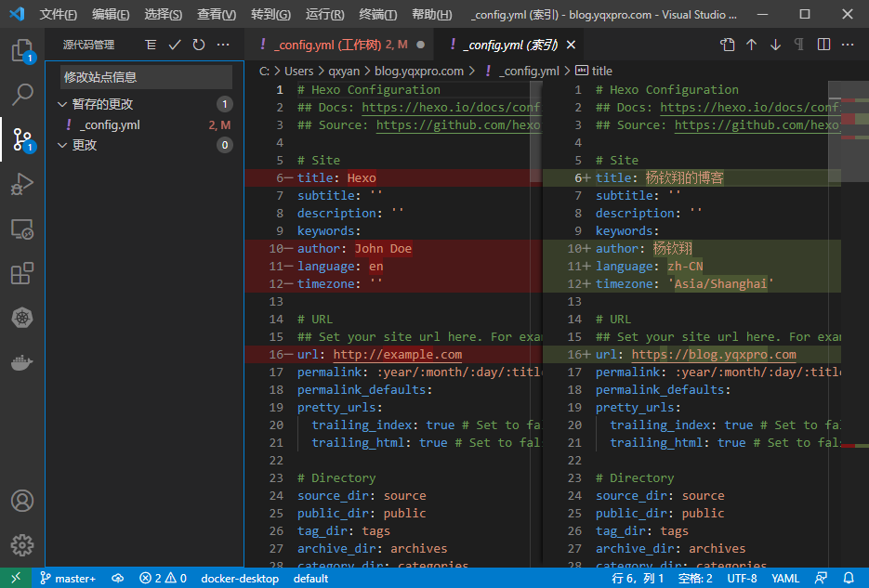Switch to _config.yml (工作树) tab
Viewport: 869px width, 588px height.
(x=339, y=45)
